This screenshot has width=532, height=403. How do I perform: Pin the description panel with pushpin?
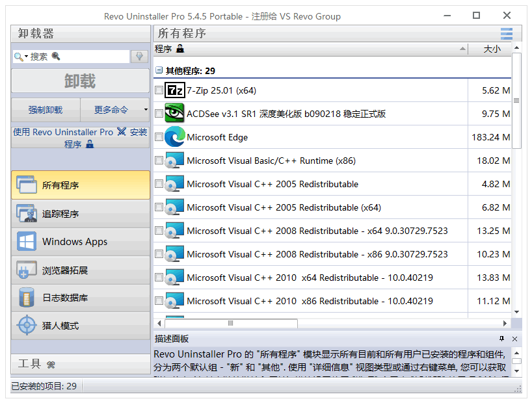tap(501, 339)
